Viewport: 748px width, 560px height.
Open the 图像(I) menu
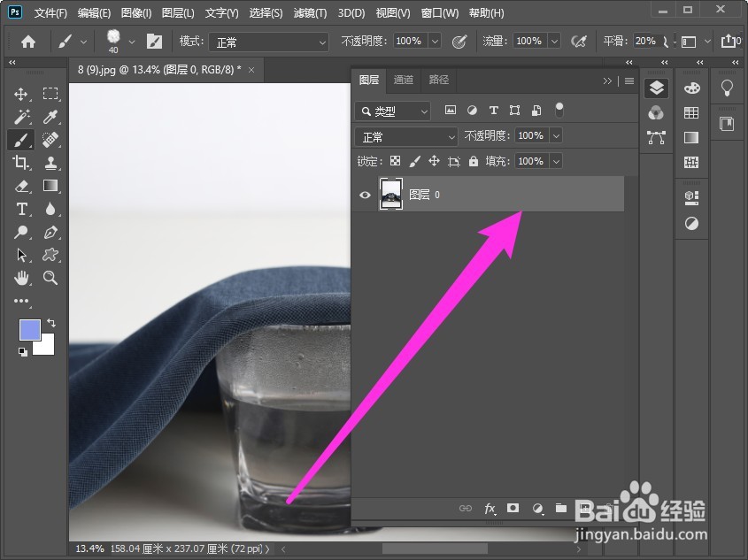point(136,13)
